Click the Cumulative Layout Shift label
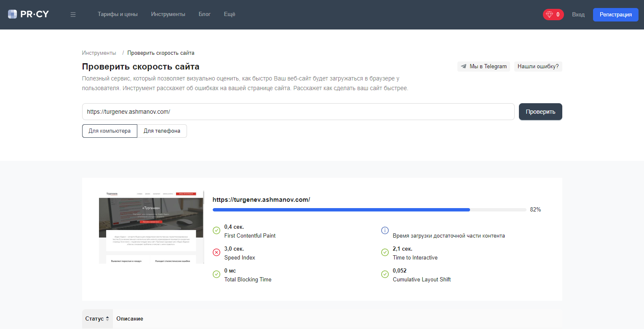The height and width of the screenshot is (329, 644). point(422,279)
